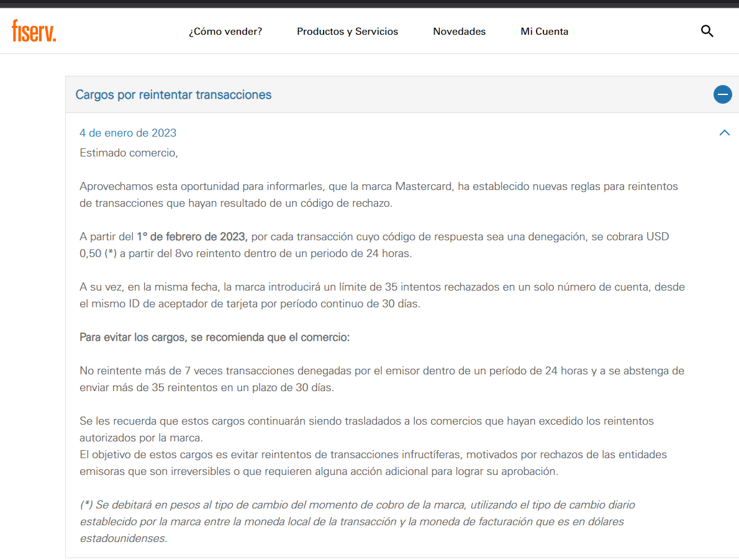
Task: Click Para evitar los cargos heading text
Action: pos(214,337)
